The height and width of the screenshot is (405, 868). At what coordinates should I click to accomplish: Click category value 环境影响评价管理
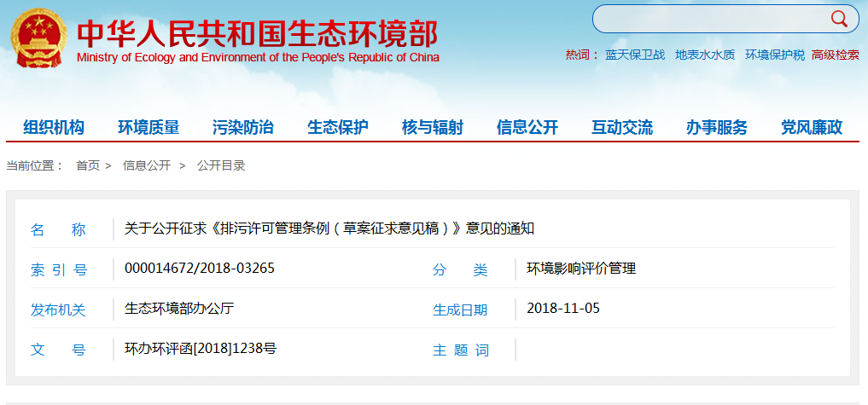coord(581,269)
